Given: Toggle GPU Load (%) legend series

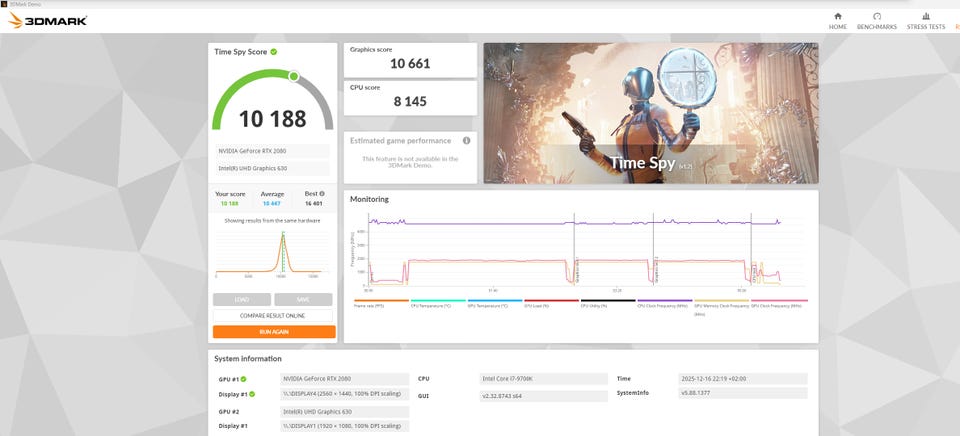Looking at the screenshot, I should click(x=551, y=303).
